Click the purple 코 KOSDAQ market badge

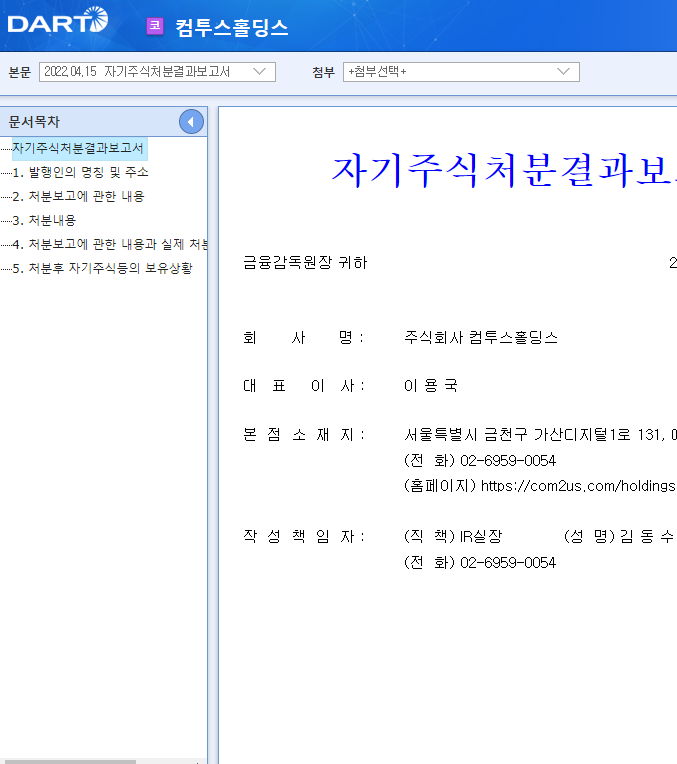click(x=155, y=26)
